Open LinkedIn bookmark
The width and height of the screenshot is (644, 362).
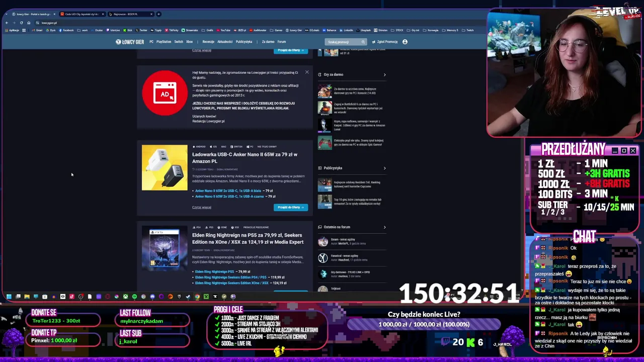point(346,30)
